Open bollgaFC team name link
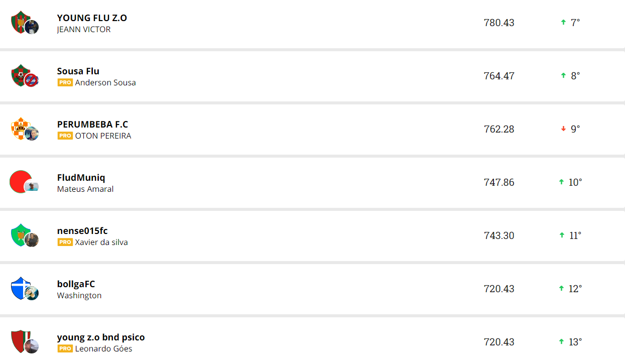 76,284
